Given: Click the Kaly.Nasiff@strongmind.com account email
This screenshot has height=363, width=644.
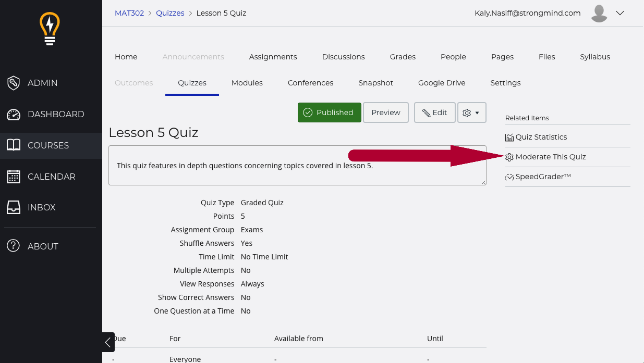Looking at the screenshot, I should [x=528, y=13].
